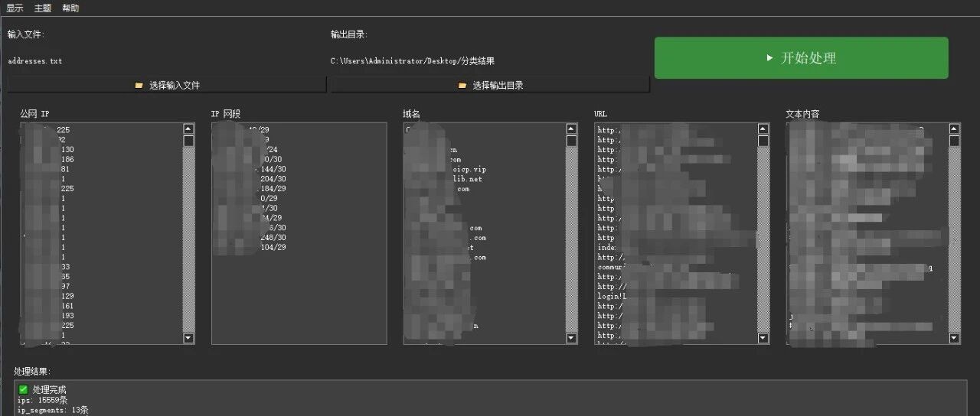Click folder icon on 选择输入文件 button

point(139,86)
